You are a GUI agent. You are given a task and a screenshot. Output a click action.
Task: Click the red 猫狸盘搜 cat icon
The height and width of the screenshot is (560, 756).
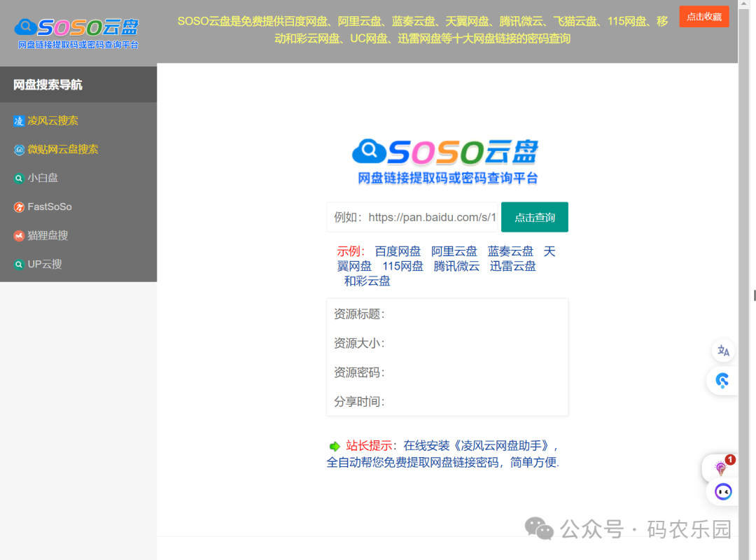tap(17, 235)
